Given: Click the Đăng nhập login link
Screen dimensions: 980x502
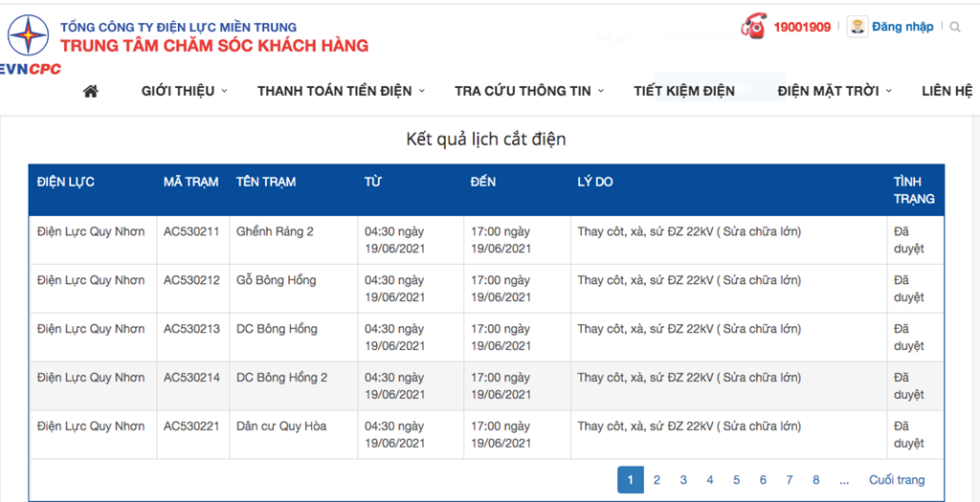Looking at the screenshot, I should pos(902,27).
